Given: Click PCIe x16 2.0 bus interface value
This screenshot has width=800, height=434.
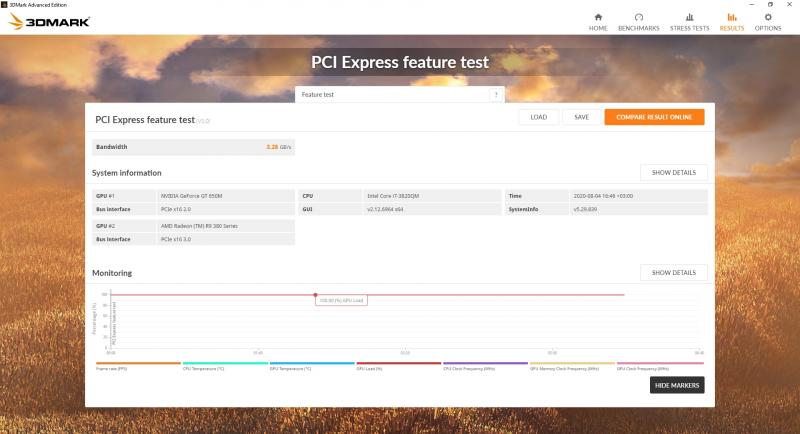Looking at the screenshot, I should 176,209.
